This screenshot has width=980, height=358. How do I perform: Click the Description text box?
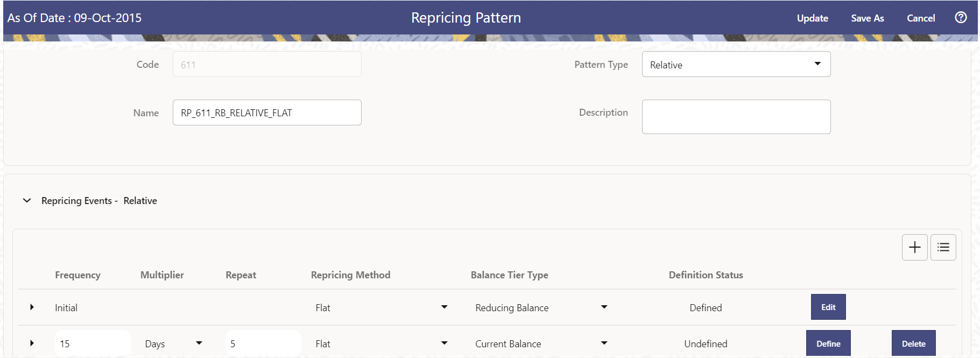(736, 117)
